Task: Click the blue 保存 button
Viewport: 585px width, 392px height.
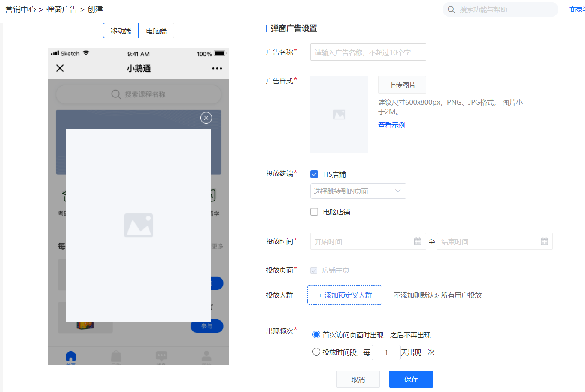Action: point(411,379)
